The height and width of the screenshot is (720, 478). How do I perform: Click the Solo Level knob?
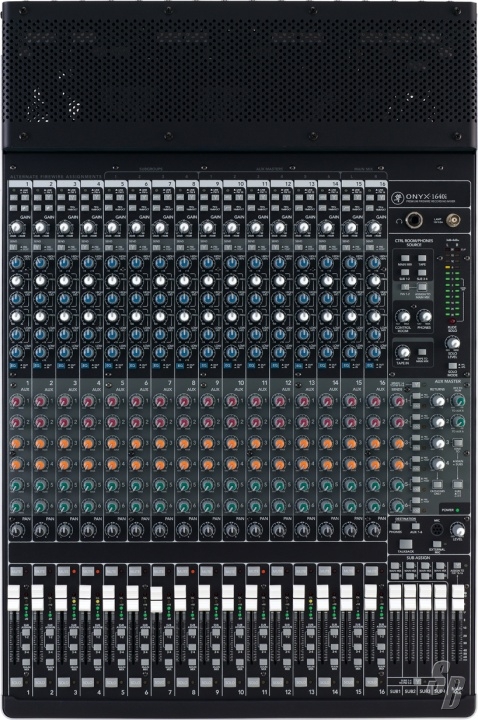pos(453,343)
